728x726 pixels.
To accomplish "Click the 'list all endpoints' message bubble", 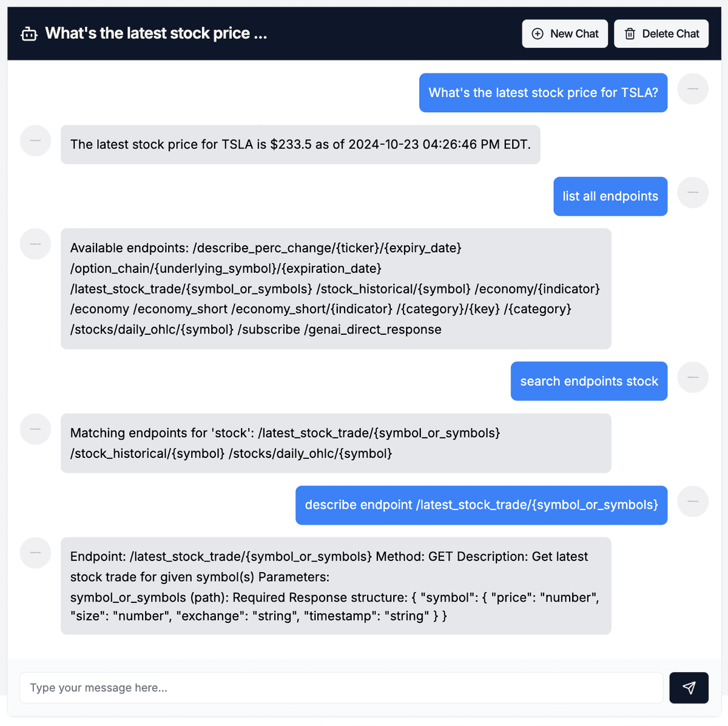I will (610, 196).
